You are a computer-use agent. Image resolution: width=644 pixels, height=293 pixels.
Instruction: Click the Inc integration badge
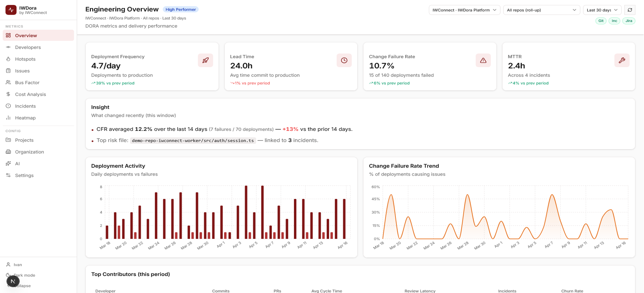pos(614,21)
